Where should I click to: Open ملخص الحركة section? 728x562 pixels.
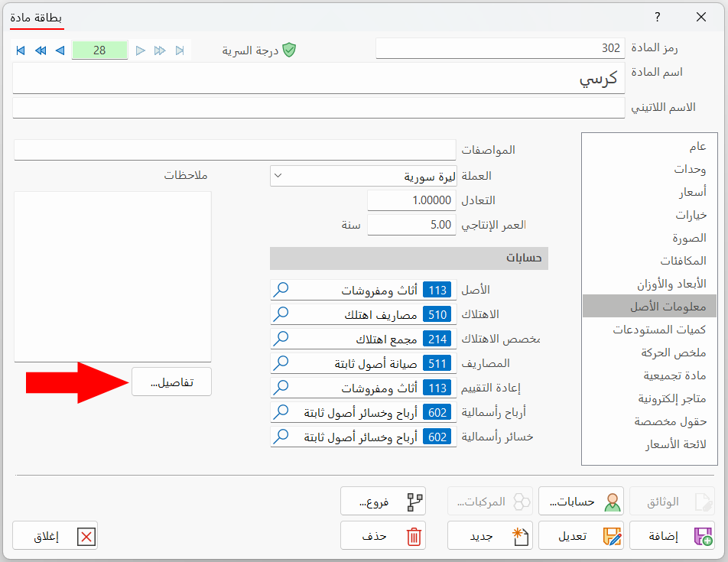(x=649, y=352)
